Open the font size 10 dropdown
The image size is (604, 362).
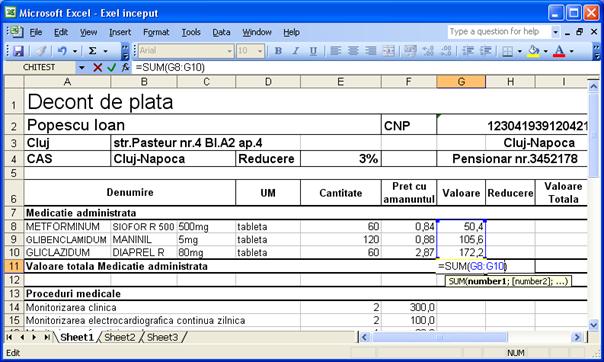point(260,51)
